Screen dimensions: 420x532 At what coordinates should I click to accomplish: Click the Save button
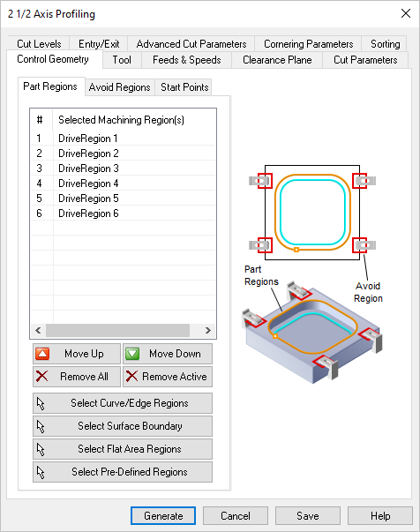308,516
